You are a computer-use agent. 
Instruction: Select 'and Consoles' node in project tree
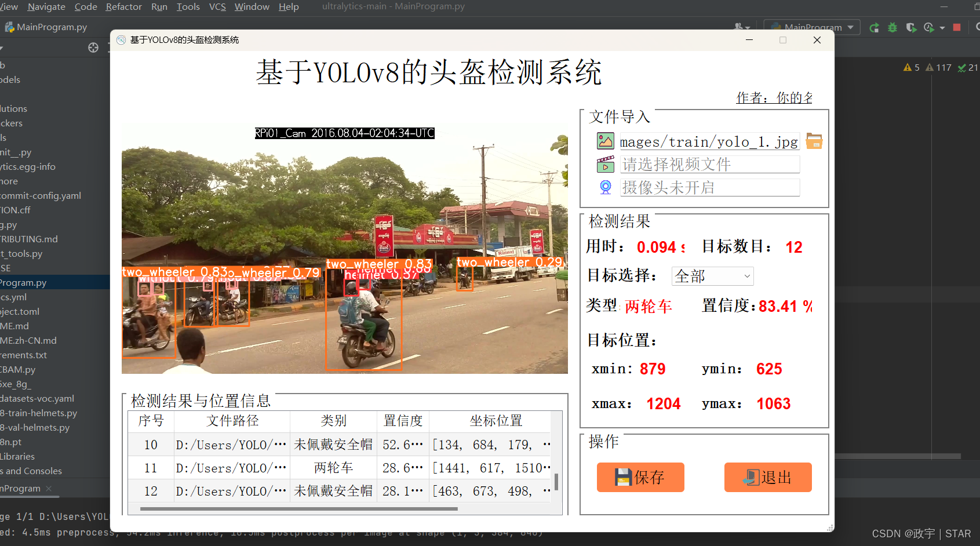point(31,471)
